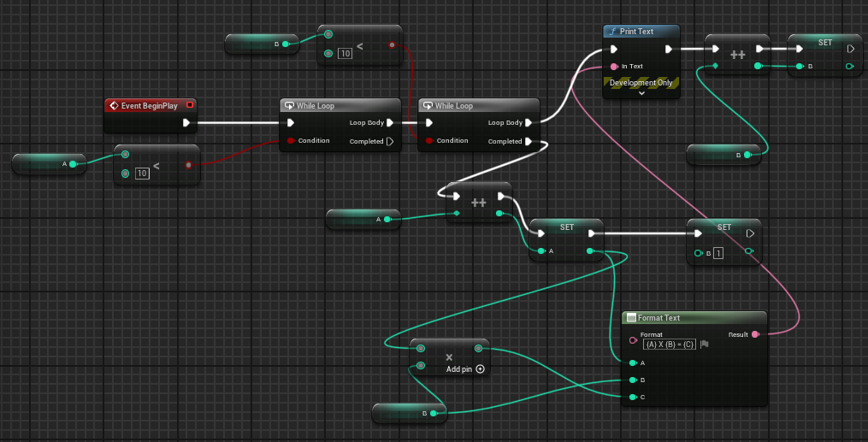Click the second While Loop macro icon
This screenshot has width=868, height=442.
(428, 106)
